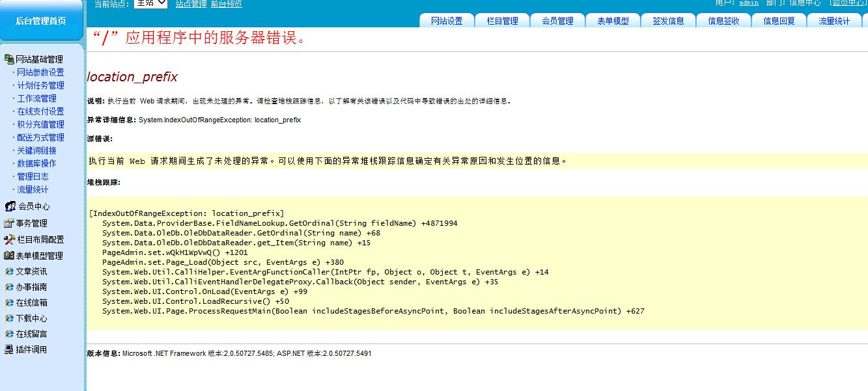The height and width of the screenshot is (391, 868).
Task: Open the 在线信箱 sidebar section
Action: [31, 303]
